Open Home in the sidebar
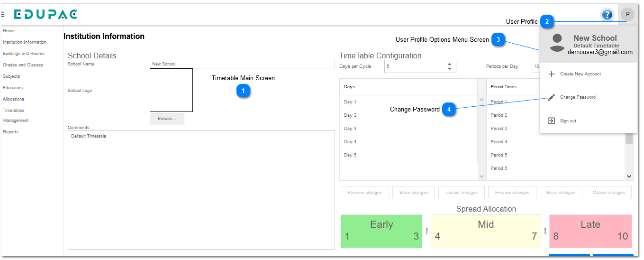 pyautogui.click(x=9, y=31)
